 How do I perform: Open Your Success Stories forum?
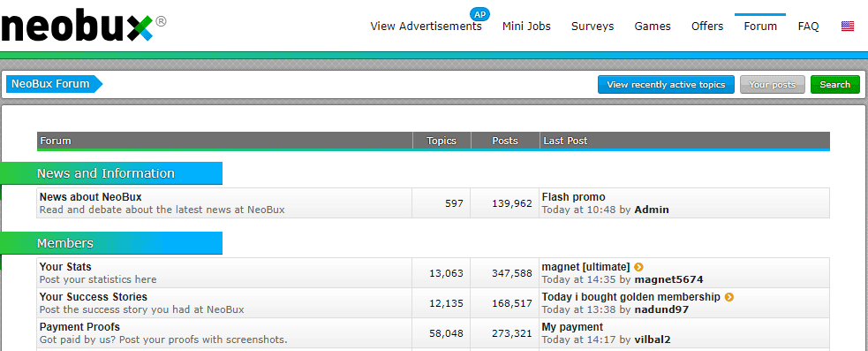(94, 297)
